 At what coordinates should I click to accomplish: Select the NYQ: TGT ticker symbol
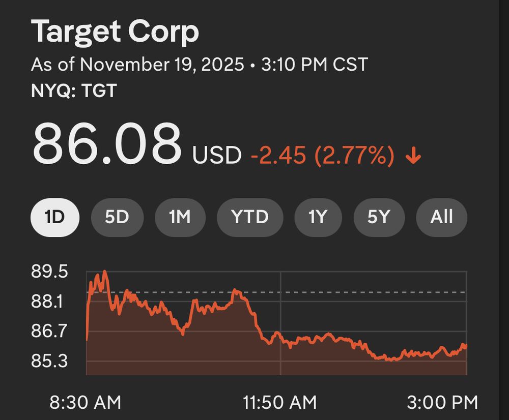click(74, 92)
